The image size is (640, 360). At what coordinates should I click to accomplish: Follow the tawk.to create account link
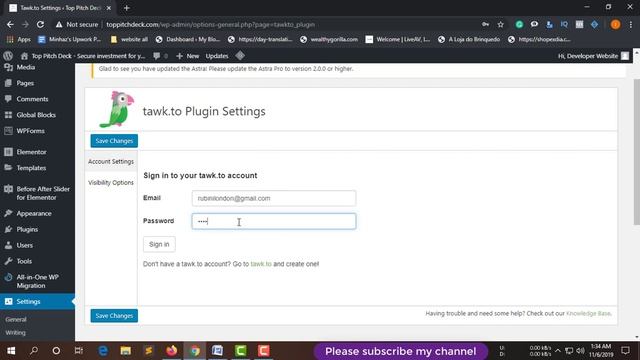point(261,264)
